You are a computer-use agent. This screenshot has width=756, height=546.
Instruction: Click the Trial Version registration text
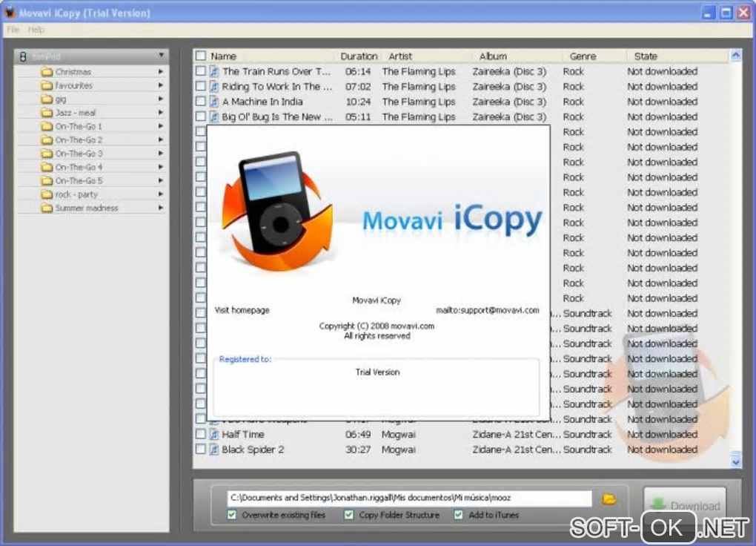pyautogui.click(x=377, y=372)
